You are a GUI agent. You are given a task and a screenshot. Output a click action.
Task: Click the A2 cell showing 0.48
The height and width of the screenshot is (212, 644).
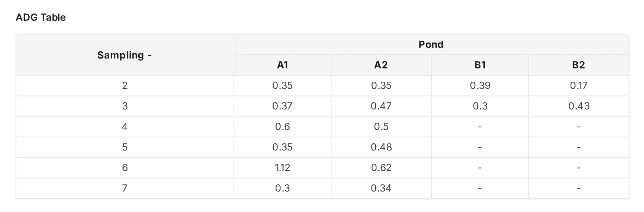381,147
